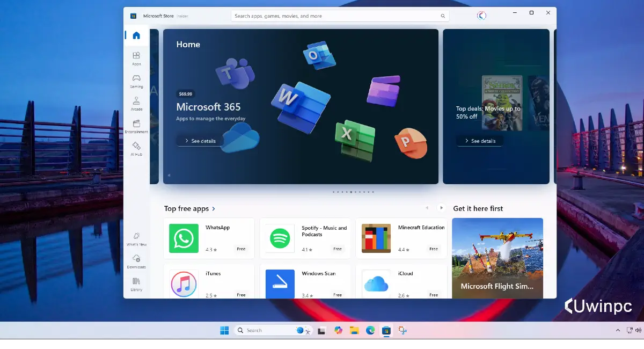Click the taskbar Search box
Image resolution: width=644 pixels, height=349 pixels.
pyautogui.click(x=274, y=331)
